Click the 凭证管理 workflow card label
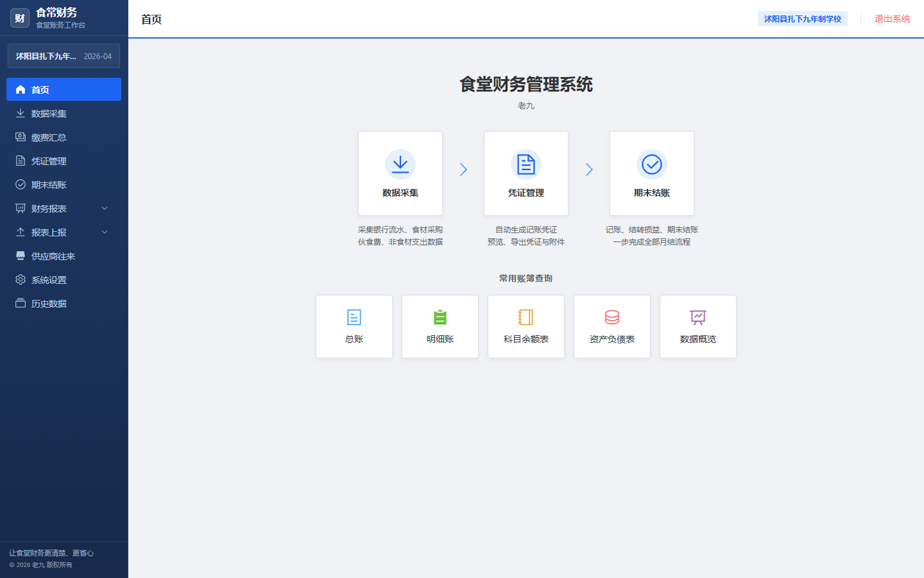Image resolution: width=924 pixels, height=578 pixels. [526, 193]
